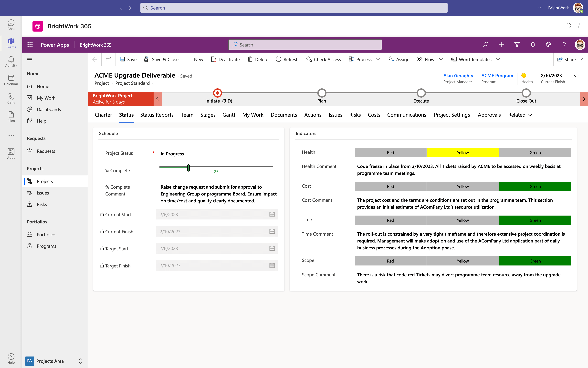Collapse the BrightWork Project process flow
588x368 pixels.
[x=157, y=99]
